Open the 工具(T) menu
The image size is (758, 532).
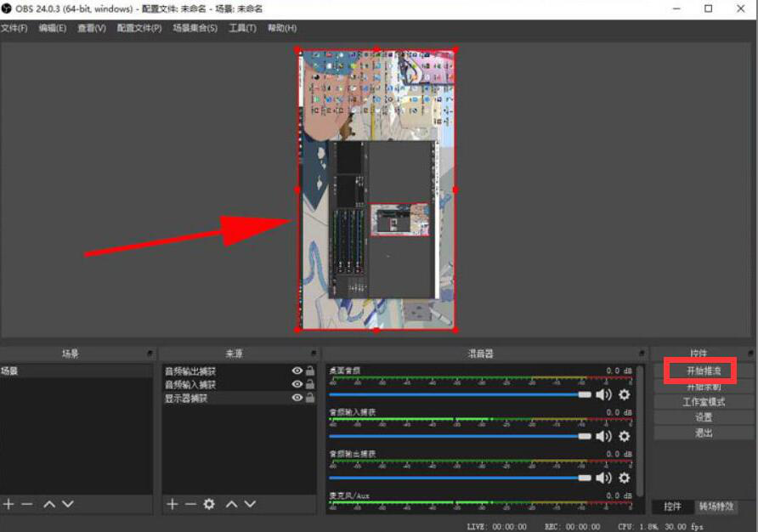pos(242,28)
